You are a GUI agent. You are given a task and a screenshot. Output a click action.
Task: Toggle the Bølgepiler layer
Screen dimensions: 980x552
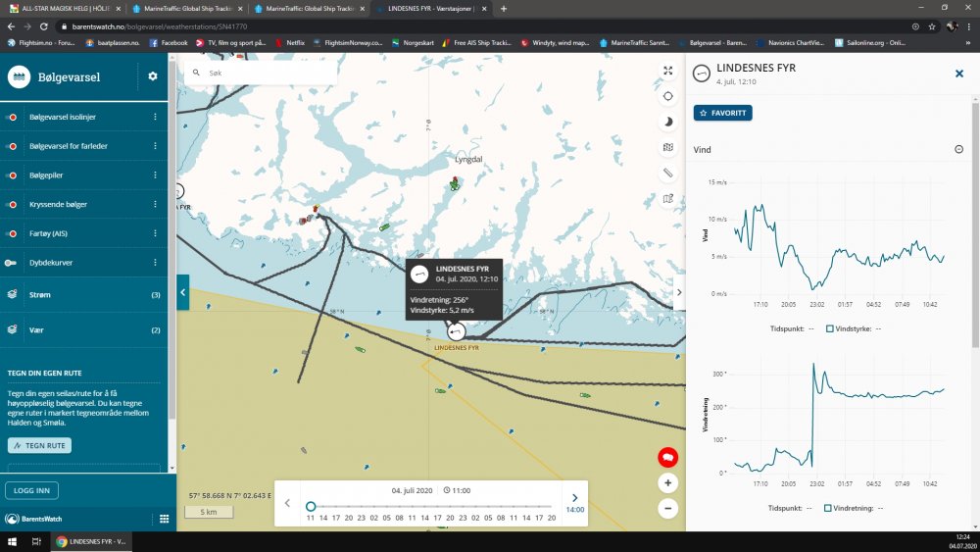click(x=11, y=176)
